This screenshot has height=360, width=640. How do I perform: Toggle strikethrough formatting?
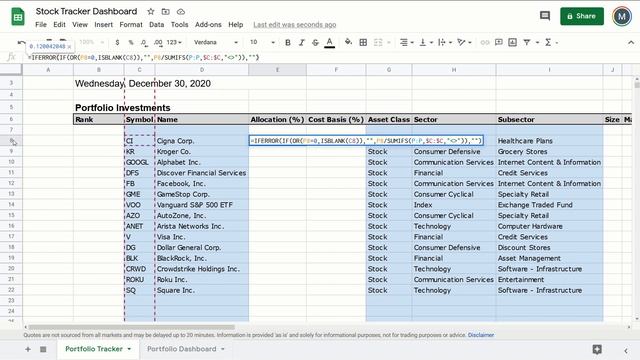click(315, 42)
